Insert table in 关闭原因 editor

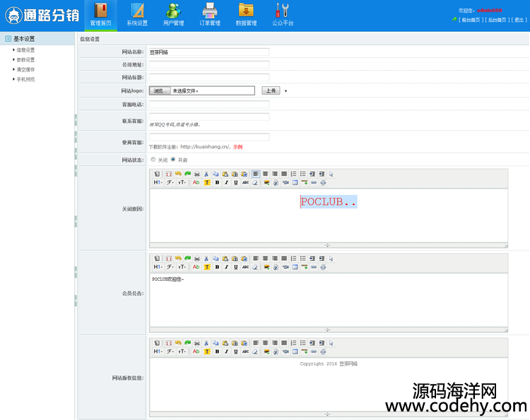point(295,182)
